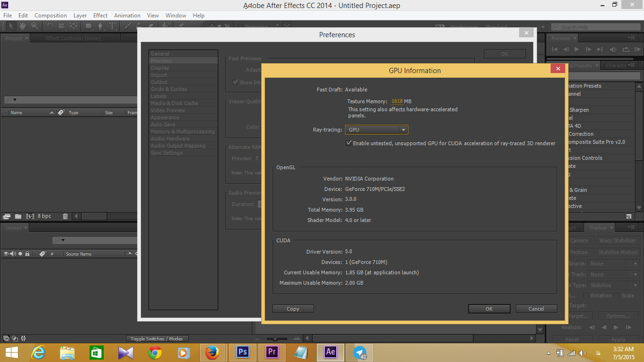Click the timeline zoom slider handle
Screen dimensions: 644x362
click(x=275, y=338)
